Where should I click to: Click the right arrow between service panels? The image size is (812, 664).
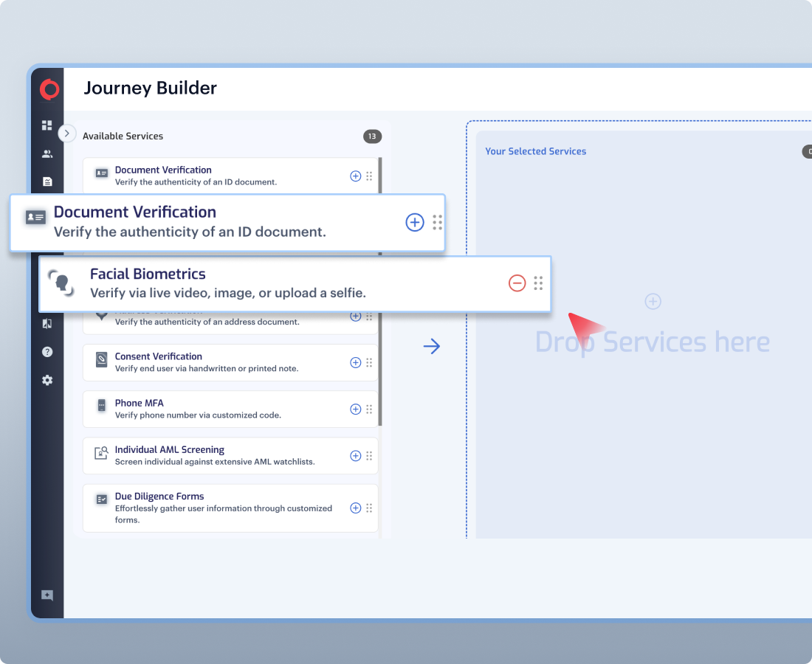(x=432, y=346)
